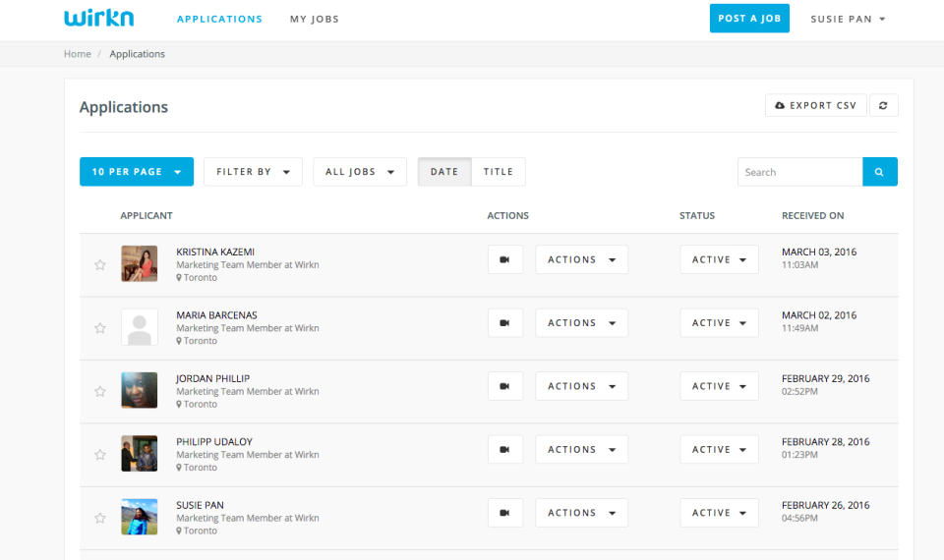The image size is (944, 560).
Task: Open the My Jobs tab
Action: pyautogui.click(x=315, y=19)
